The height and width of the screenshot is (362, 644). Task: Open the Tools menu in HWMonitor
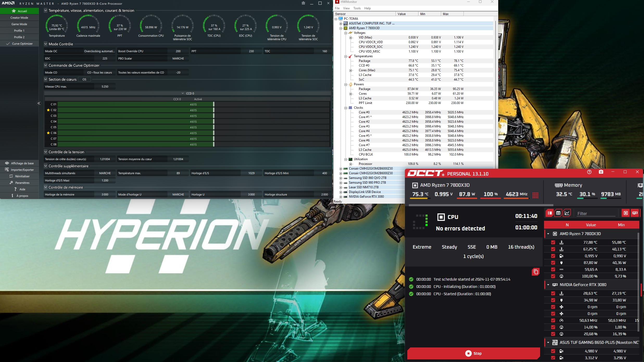coord(357,8)
